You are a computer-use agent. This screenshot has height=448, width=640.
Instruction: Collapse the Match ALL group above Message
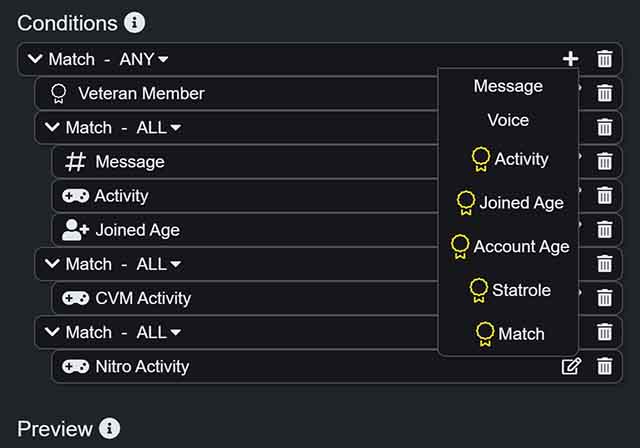tap(52, 127)
